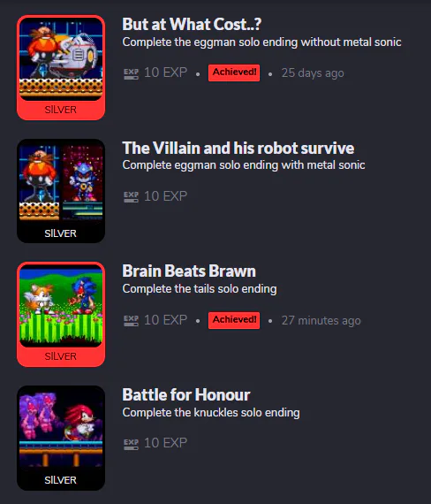Click the EXP icon under Brain Beats Brawn

click(131, 320)
